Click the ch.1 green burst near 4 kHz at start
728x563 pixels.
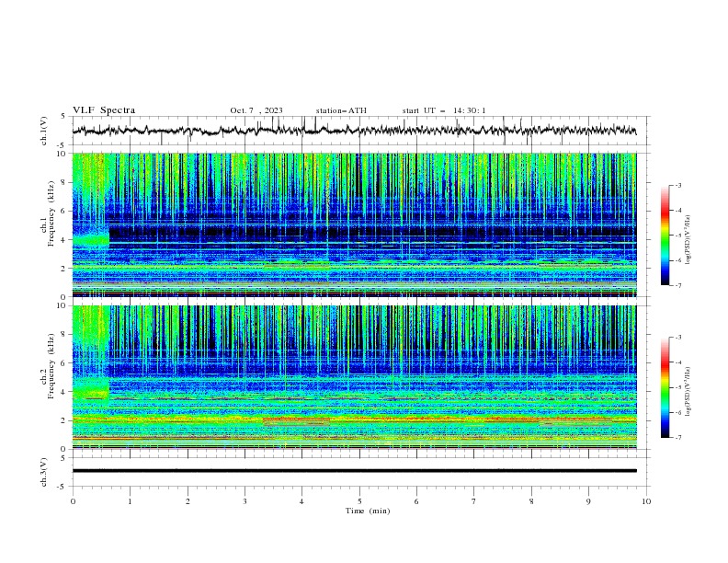click(90, 240)
